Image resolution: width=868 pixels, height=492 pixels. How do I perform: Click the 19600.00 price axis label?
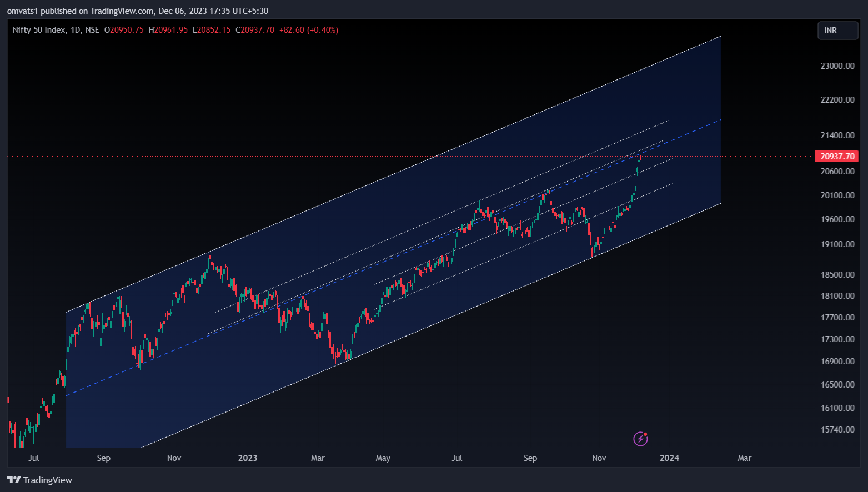[837, 219]
